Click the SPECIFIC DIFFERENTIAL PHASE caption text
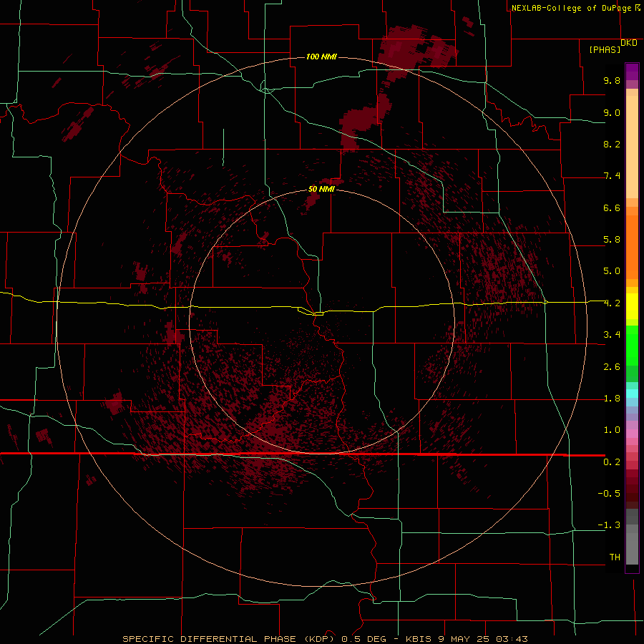 click(209, 639)
